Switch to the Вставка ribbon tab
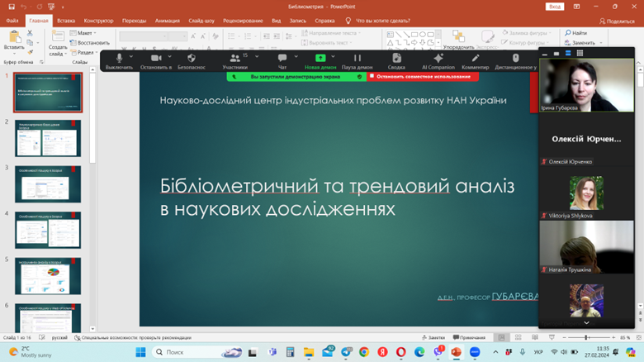Screen dimensions: 644x362 (66, 20)
